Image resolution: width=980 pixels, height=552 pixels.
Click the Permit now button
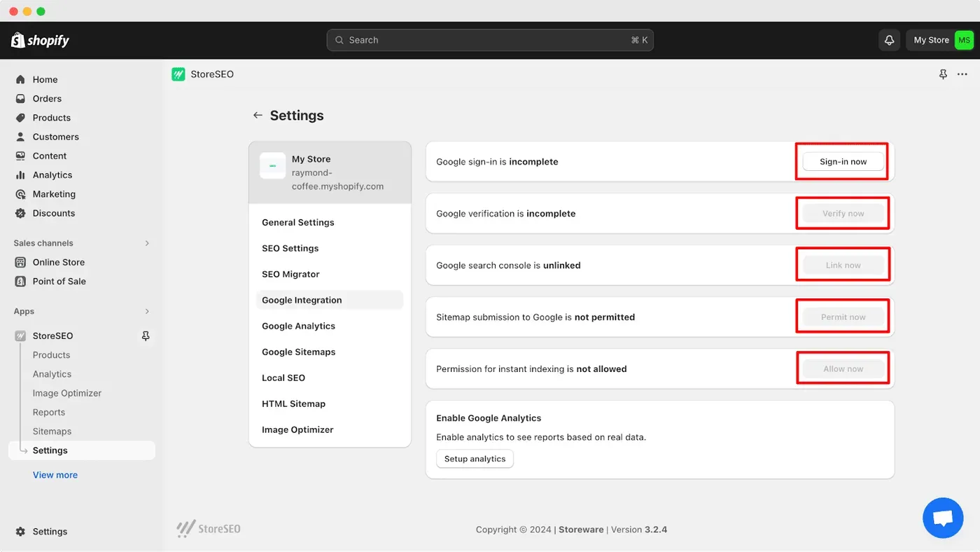(843, 317)
